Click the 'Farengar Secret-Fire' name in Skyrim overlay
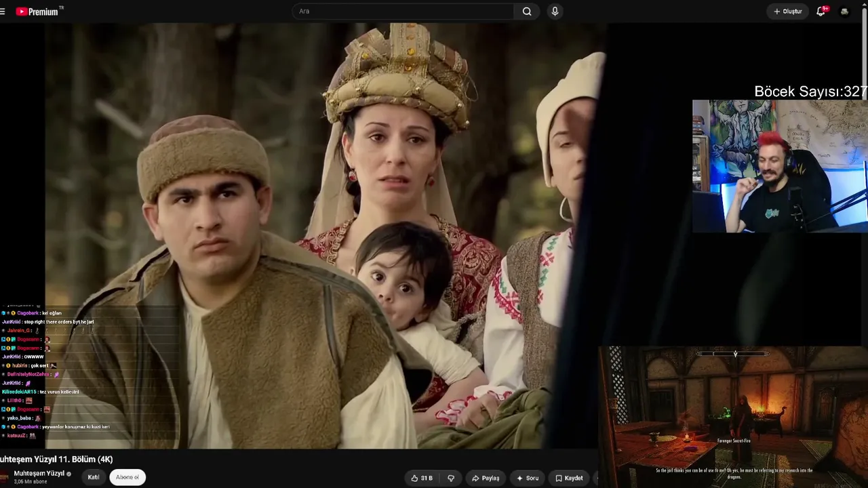 tap(734, 441)
